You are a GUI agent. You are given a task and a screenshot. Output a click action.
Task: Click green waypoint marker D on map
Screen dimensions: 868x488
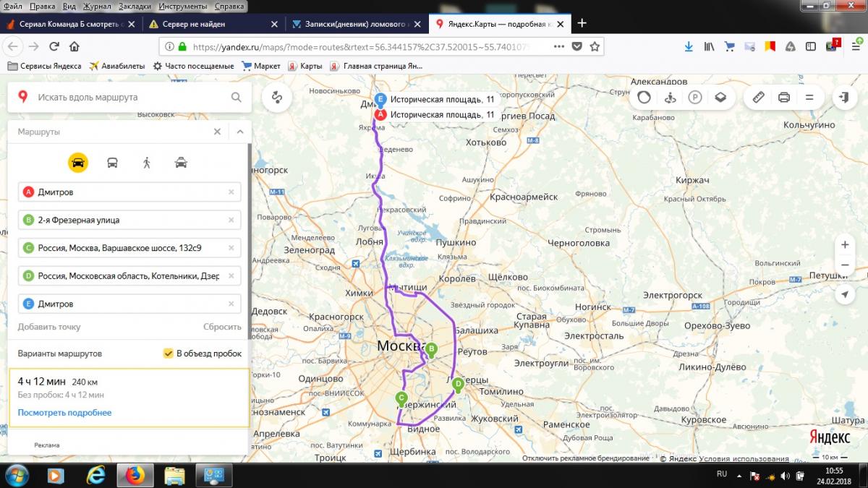[457, 385]
